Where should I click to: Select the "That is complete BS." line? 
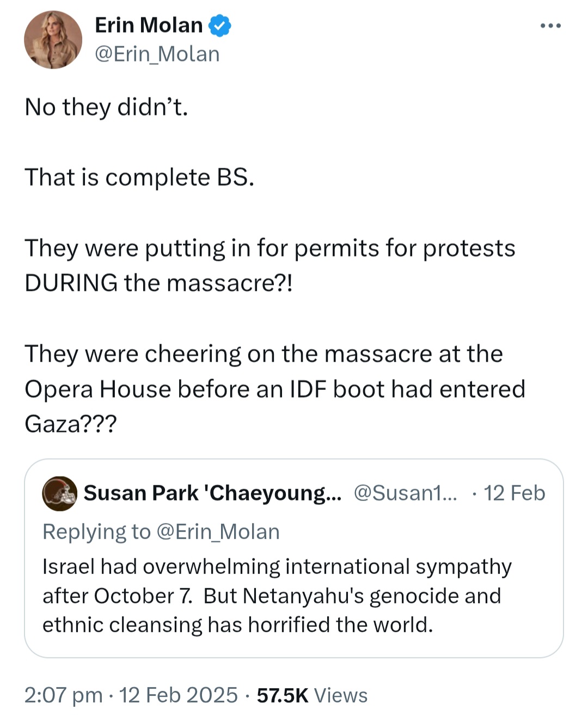tap(139, 177)
